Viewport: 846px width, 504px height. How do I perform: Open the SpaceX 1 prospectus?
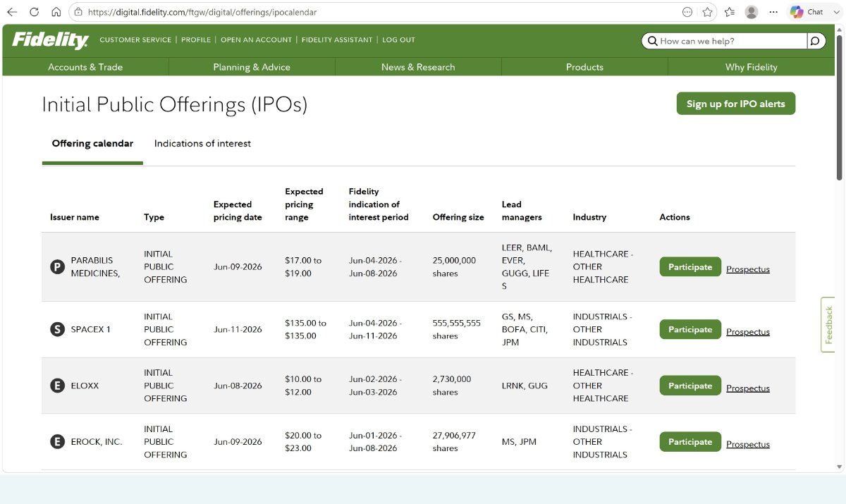[x=748, y=332]
